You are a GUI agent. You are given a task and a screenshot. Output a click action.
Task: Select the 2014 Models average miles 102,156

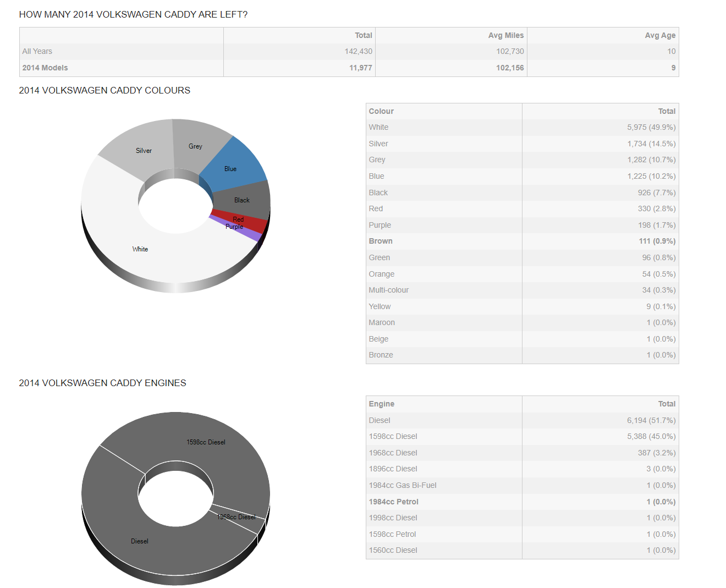tap(510, 68)
